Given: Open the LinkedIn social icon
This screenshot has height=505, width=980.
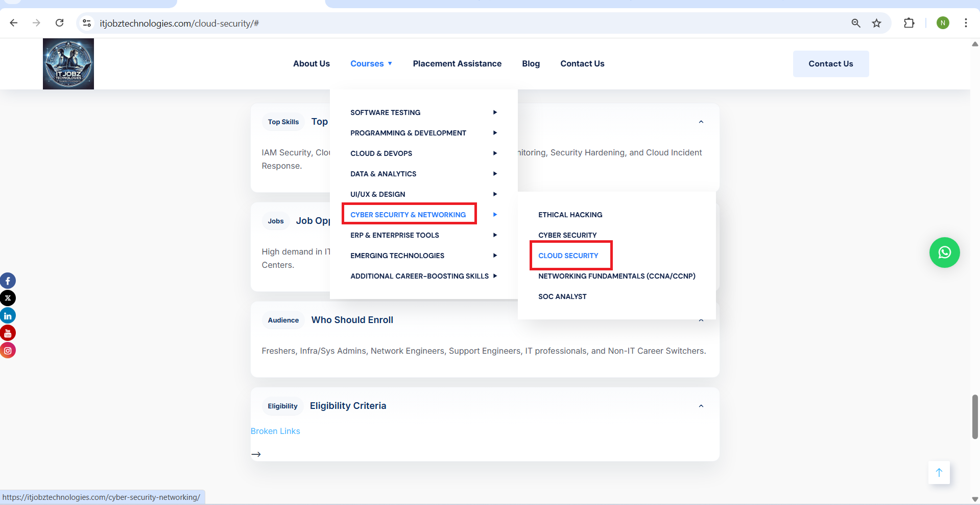Looking at the screenshot, I should click(8, 315).
